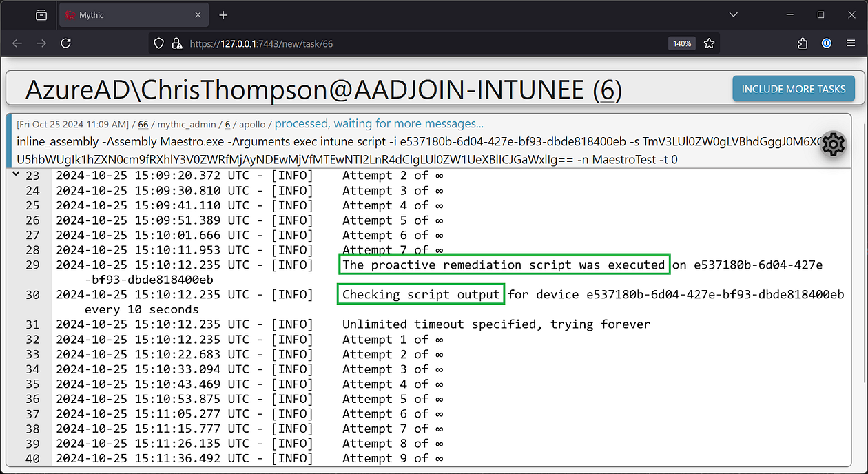Click line number 36 in gutter
The height and width of the screenshot is (474, 868).
(32, 399)
